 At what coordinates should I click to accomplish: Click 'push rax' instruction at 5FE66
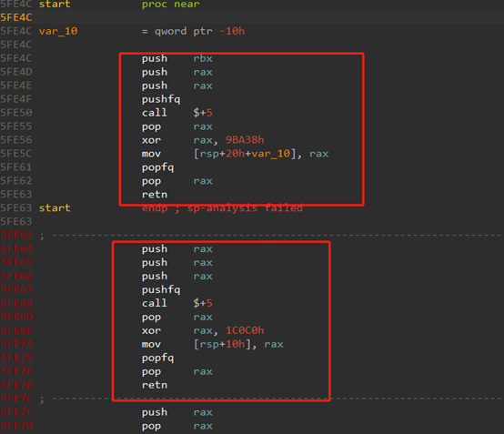pos(177,277)
